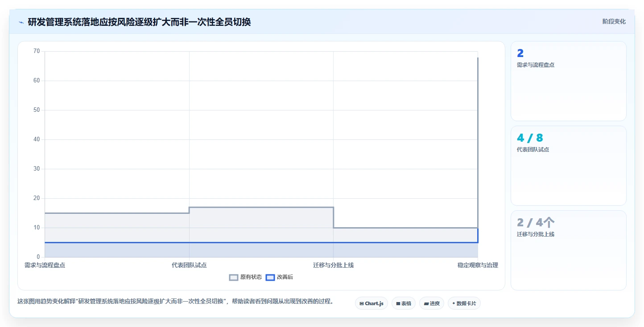Open the 需求与流程盘点 data card
This screenshot has height=327, width=644.
[x=568, y=81]
